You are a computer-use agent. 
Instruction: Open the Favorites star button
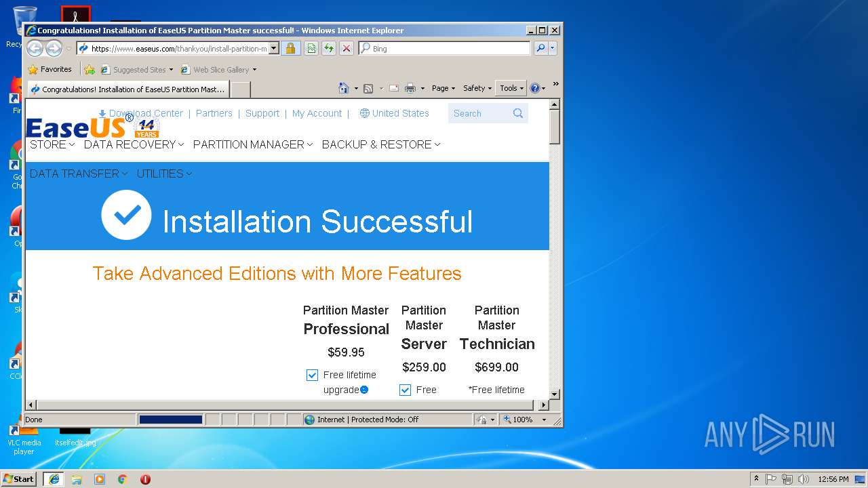(x=50, y=69)
